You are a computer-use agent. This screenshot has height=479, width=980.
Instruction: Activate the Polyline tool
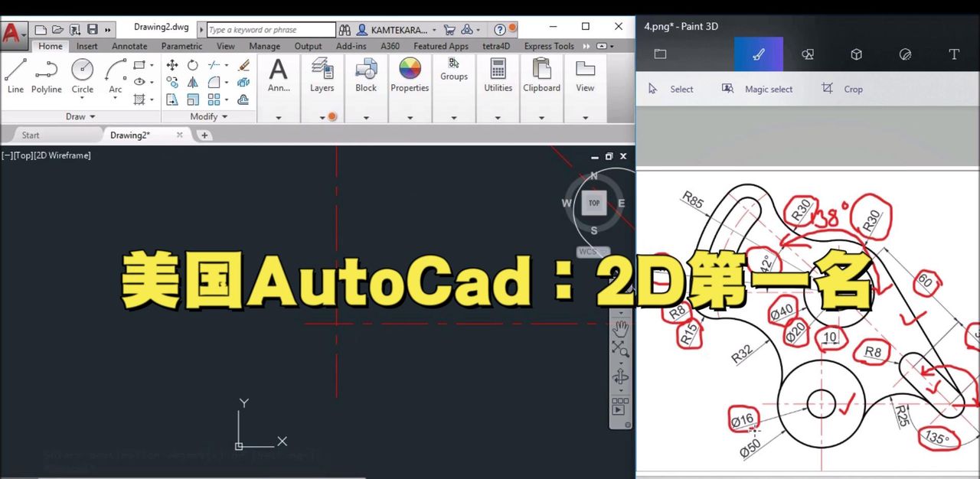[46, 75]
